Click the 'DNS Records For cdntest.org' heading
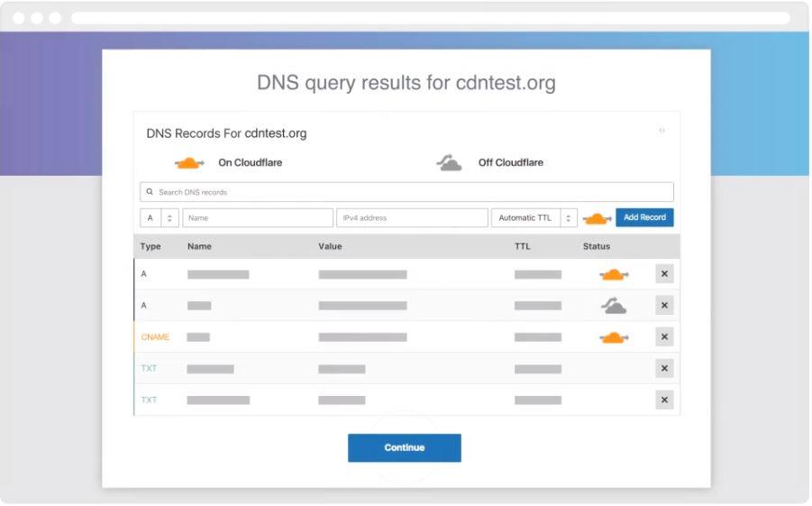This screenshot has width=812, height=506. click(x=226, y=133)
